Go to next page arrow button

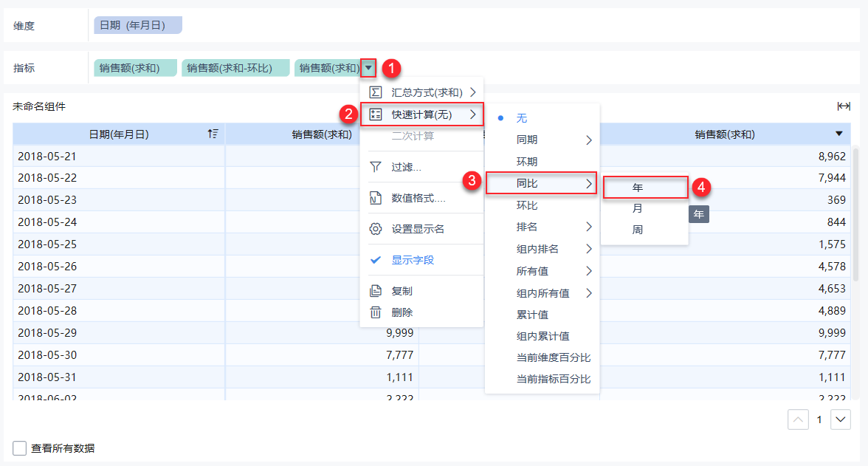(841, 419)
